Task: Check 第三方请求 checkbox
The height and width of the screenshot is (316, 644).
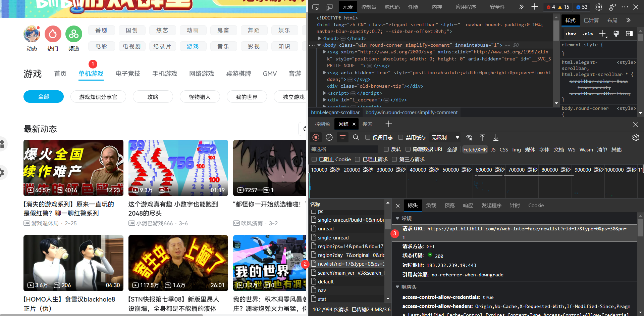Action: click(x=394, y=159)
